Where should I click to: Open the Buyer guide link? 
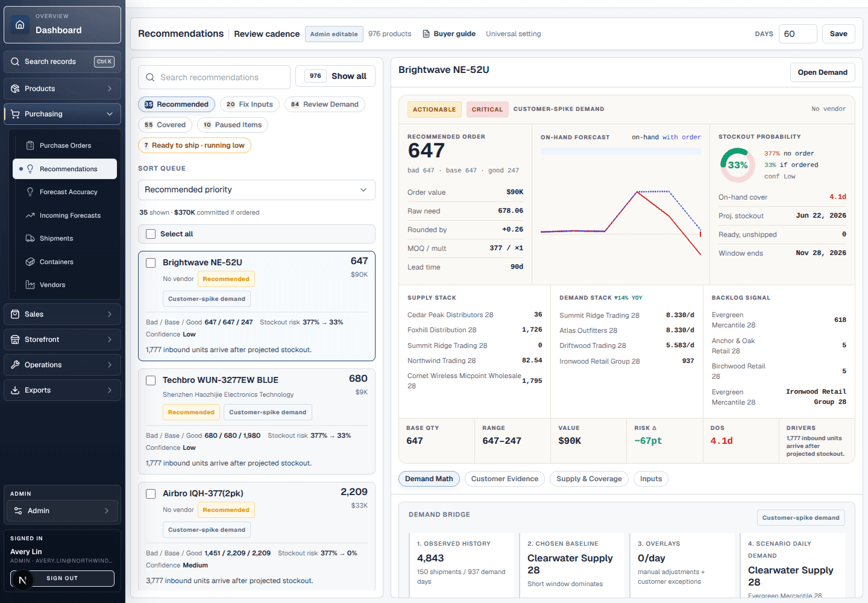click(x=448, y=34)
